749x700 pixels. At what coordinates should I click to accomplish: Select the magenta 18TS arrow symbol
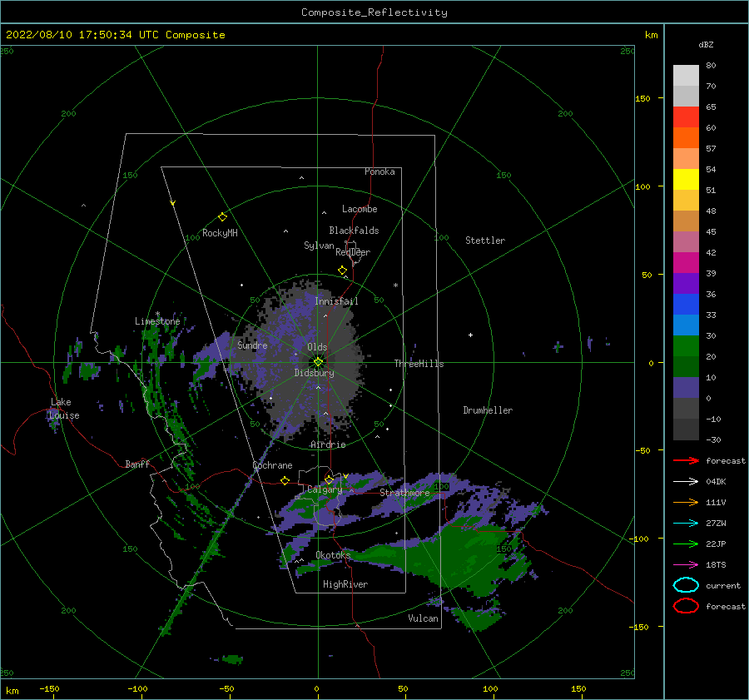point(686,565)
